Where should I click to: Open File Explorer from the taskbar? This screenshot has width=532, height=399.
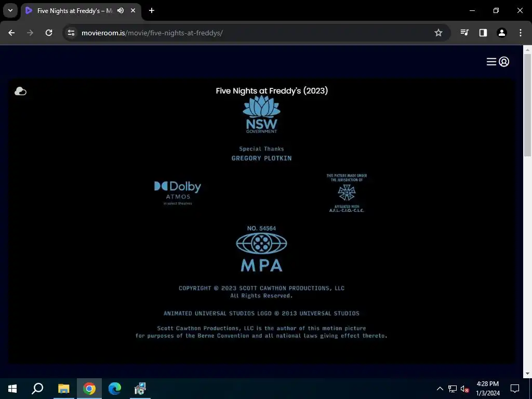tap(63, 389)
